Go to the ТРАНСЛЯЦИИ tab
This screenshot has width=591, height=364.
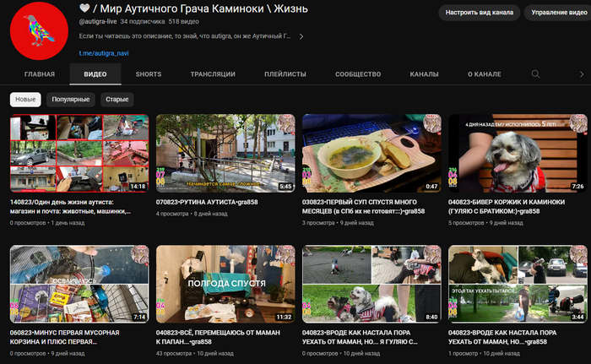[213, 74]
